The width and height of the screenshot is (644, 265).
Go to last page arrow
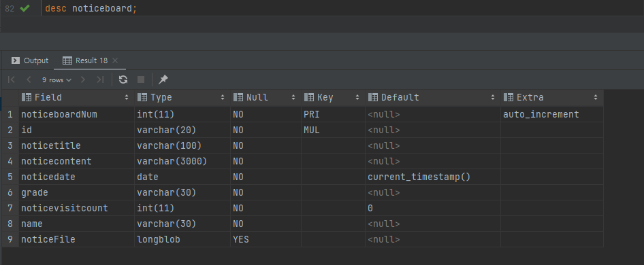click(x=100, y=79)
